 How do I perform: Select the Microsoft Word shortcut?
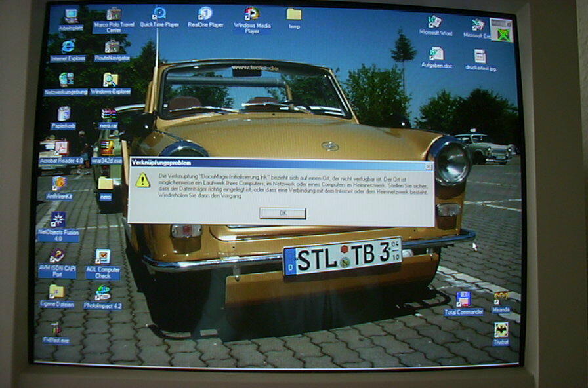tap(435, 22)
